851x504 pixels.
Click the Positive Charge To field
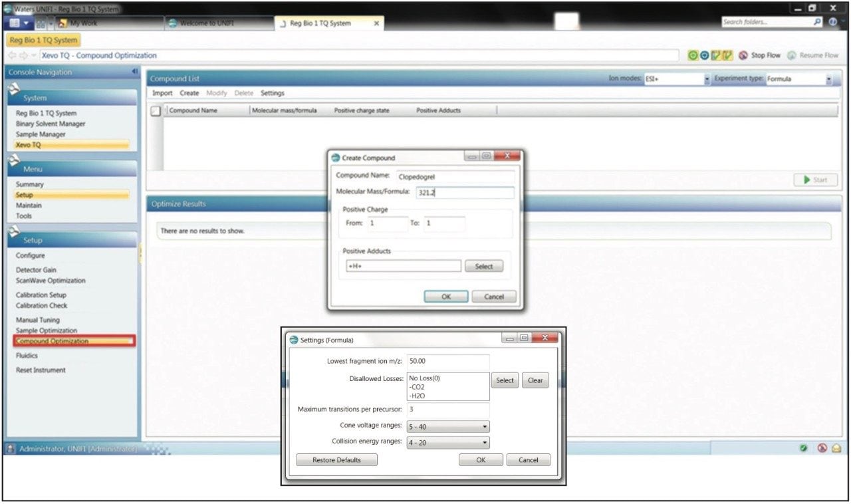[x=444, y=223]
